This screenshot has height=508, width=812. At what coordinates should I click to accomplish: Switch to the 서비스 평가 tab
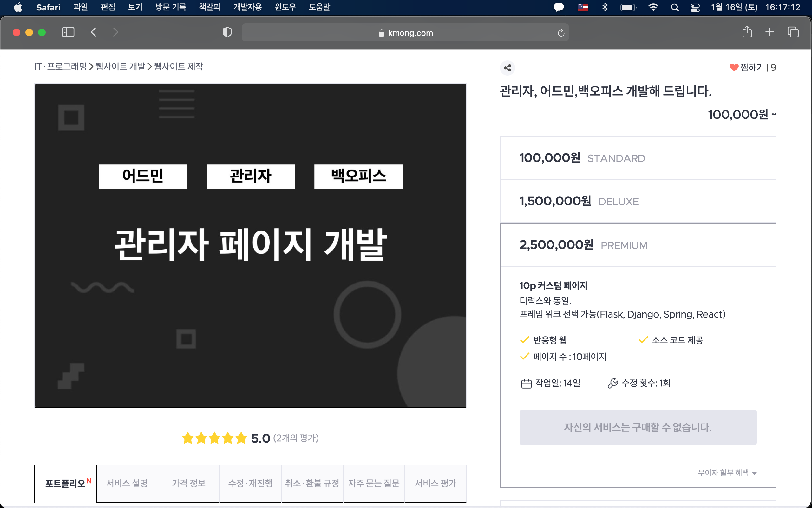435,484
